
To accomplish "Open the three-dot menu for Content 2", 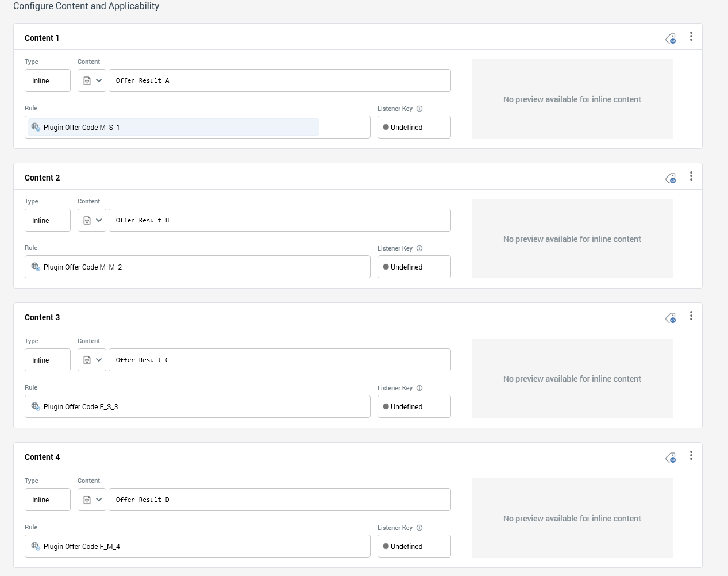I will coord(691,176).
